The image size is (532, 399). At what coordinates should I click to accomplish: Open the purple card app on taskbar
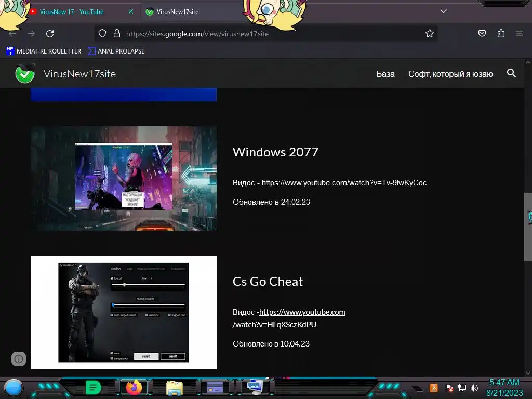point(215,388)
